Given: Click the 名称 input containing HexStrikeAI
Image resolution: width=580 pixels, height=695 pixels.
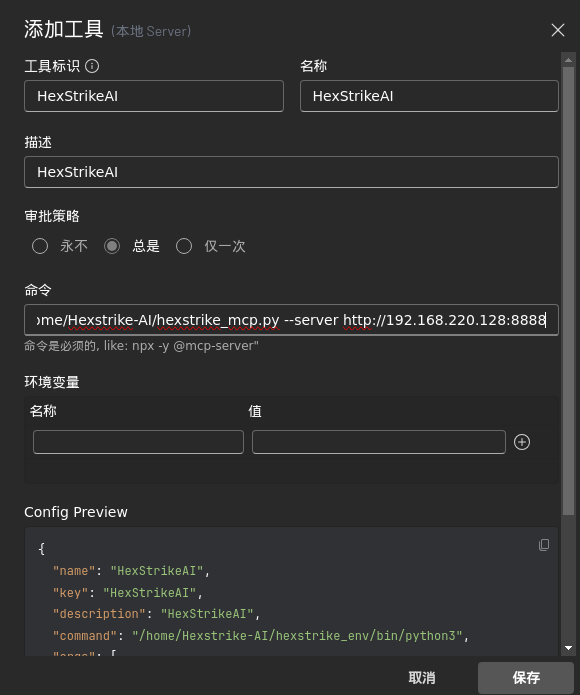Looking at the screenshot, I should 429,96.
